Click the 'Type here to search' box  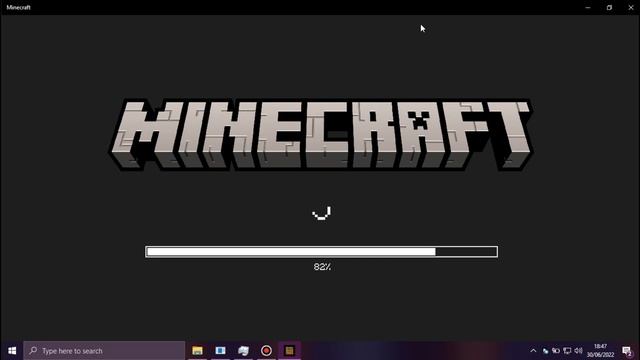(104, 351)
